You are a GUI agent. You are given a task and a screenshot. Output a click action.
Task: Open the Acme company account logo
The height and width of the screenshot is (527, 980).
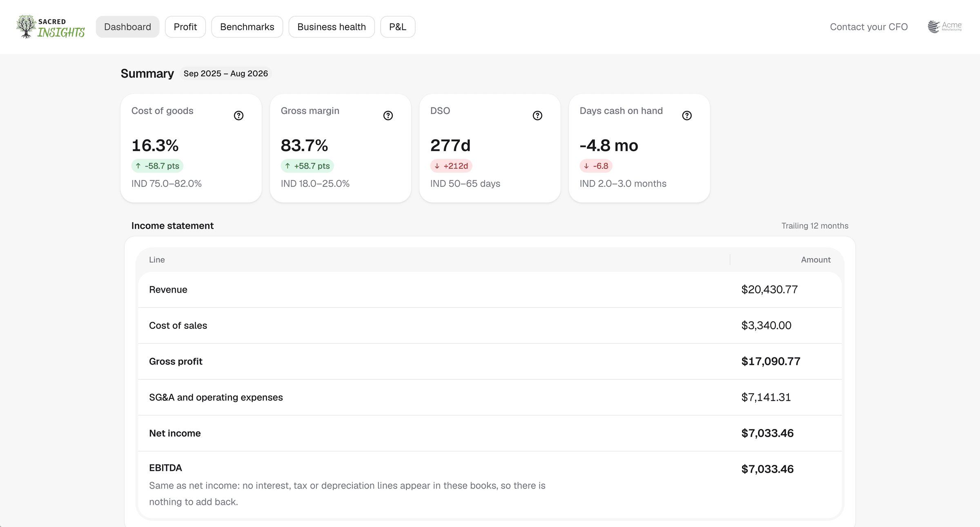944,27
